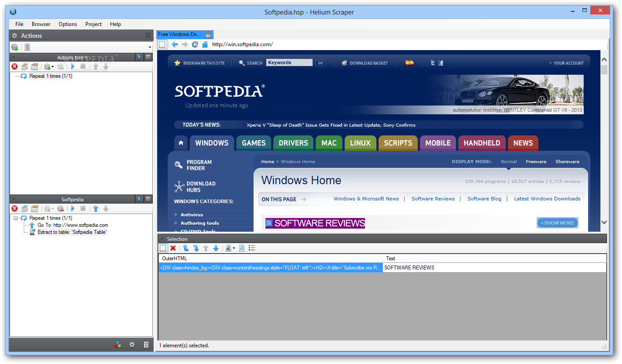
Task: Go to browser home page icon
Action: (205, 44)
